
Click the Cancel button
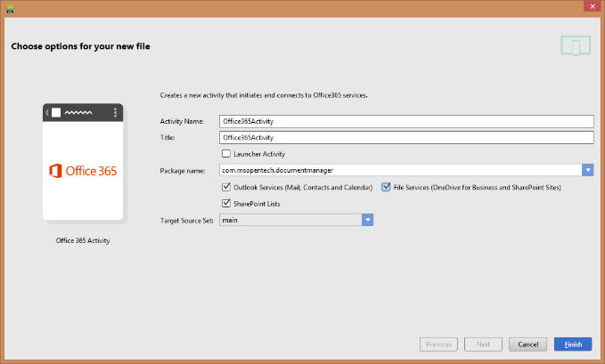(x=527, y=344)
